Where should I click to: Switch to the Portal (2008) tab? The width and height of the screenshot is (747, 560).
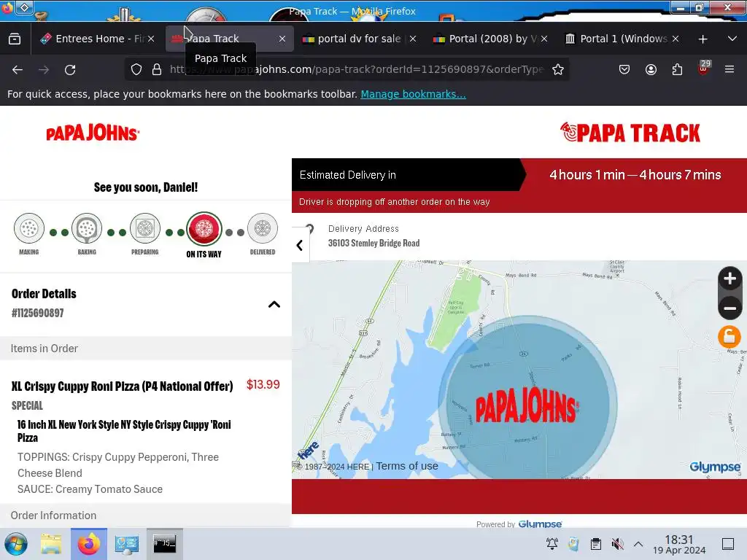[491, 39]
